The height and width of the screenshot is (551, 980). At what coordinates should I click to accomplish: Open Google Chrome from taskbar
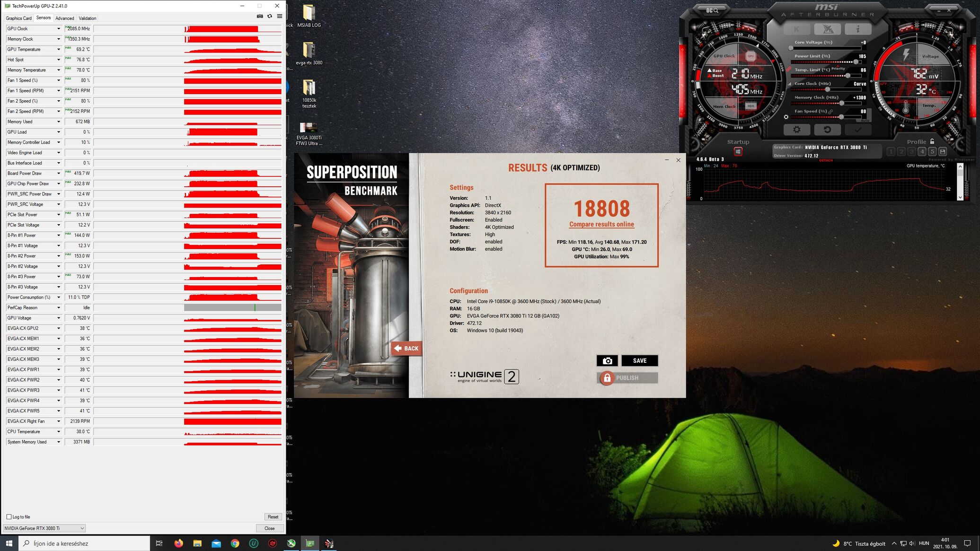pos(235,543)
